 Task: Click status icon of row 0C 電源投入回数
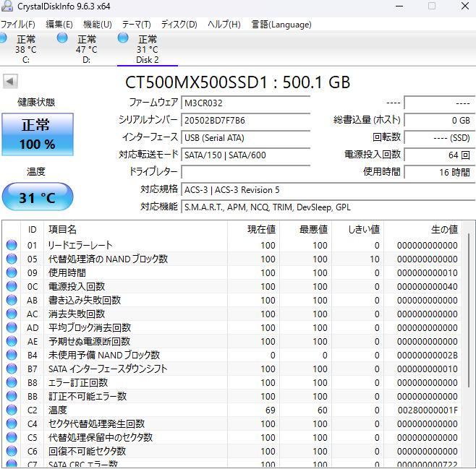12,286
